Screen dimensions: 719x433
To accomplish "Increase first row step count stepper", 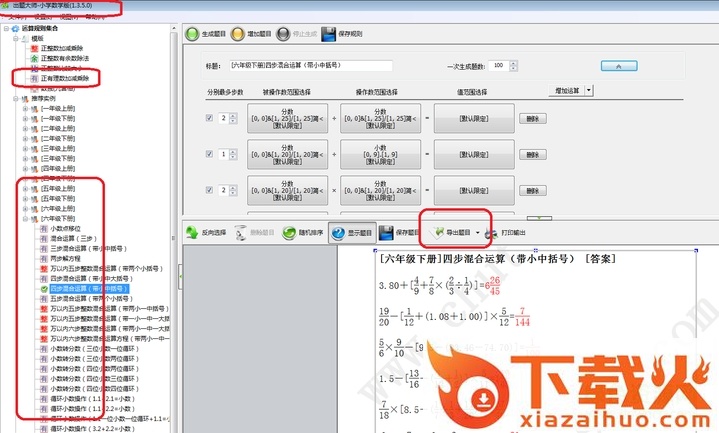I will [x=233, y=116].
